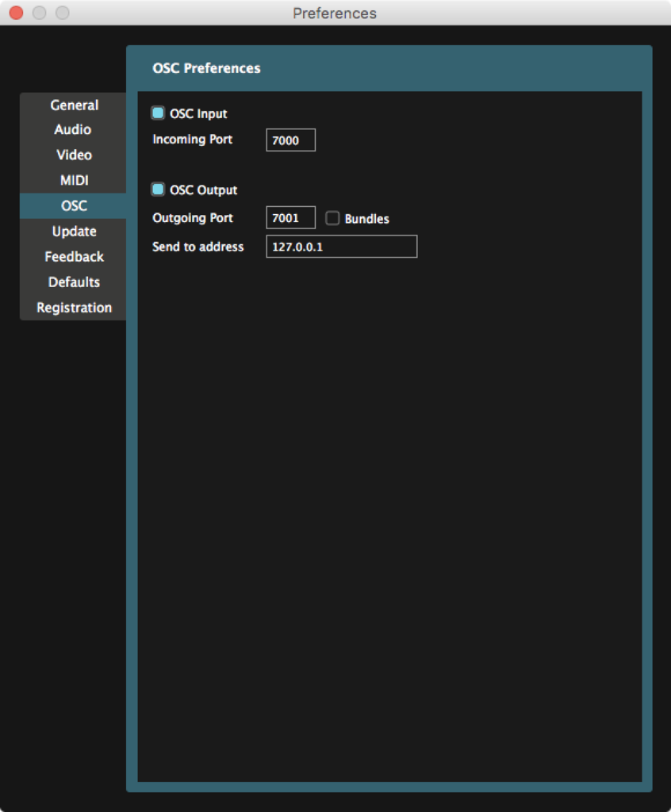Toggle the OSC Input checkbox off
The height and width of the screenshot is (812, 671).
[157, 113]
